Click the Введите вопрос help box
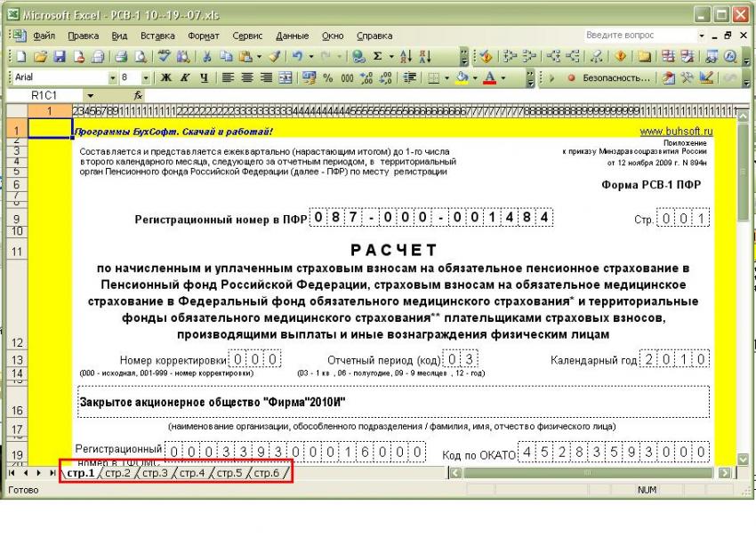This screenshot has height=537, width=756. [635, 36]
